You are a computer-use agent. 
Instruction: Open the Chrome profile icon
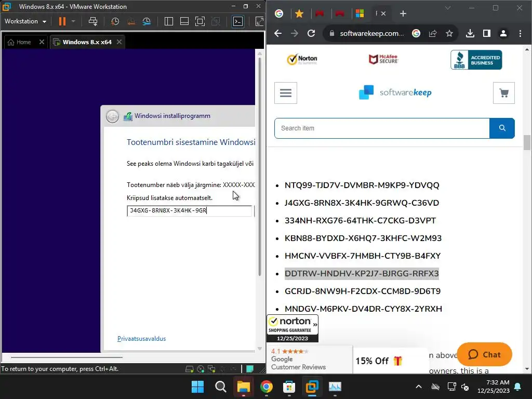(503, 33)
